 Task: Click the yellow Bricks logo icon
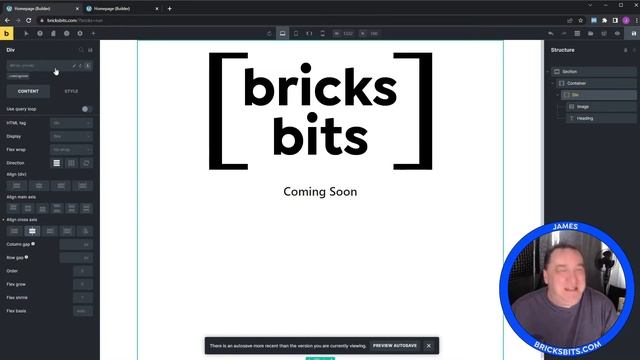pos(7,33)
